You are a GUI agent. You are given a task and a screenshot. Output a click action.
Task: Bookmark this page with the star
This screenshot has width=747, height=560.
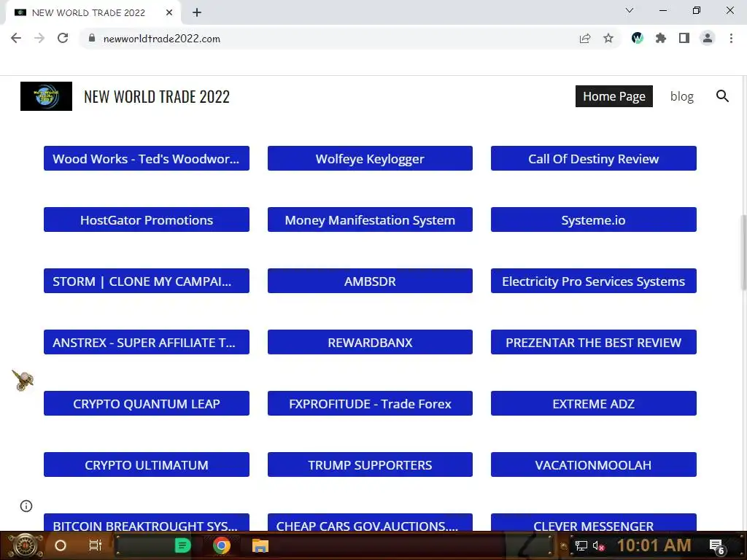608,38
